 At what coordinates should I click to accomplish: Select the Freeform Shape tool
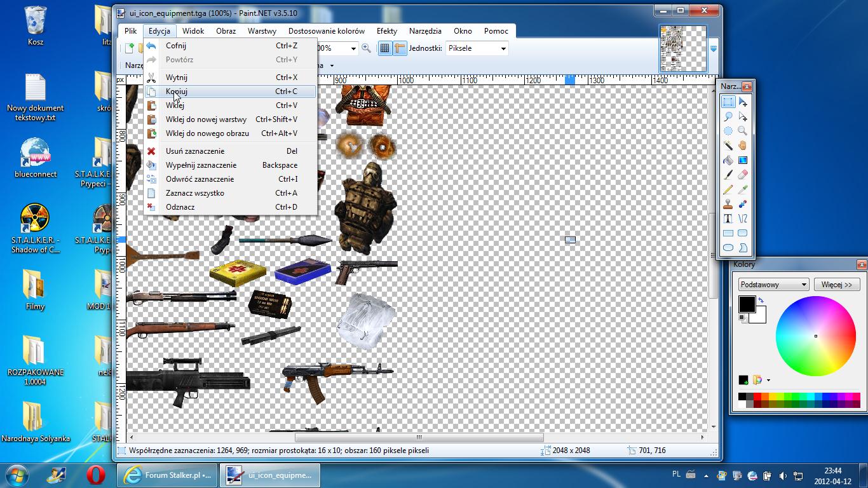(742, 248)
